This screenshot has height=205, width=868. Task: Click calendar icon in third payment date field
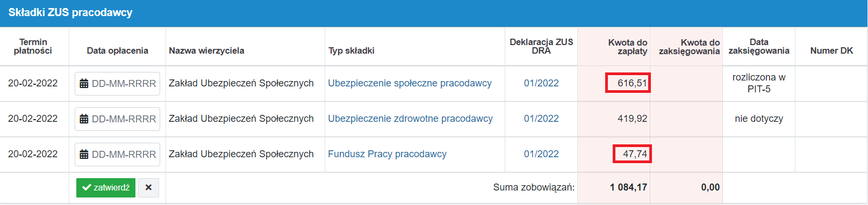84,155
